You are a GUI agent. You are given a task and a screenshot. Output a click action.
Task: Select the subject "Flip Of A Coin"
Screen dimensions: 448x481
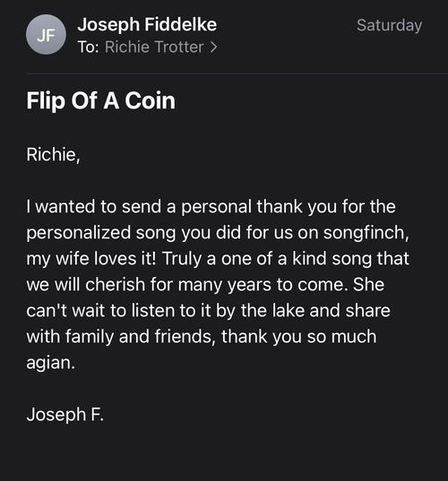pos(101,100)
